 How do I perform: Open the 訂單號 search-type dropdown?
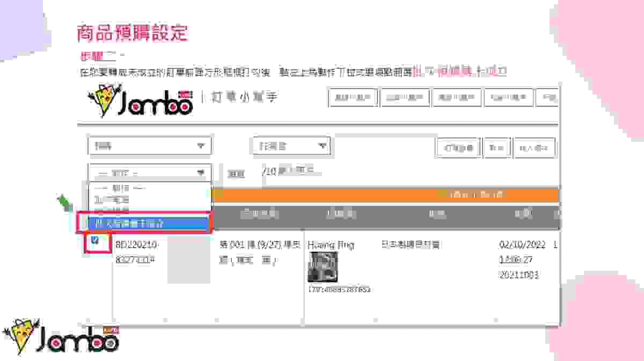(x=291, y=146)
